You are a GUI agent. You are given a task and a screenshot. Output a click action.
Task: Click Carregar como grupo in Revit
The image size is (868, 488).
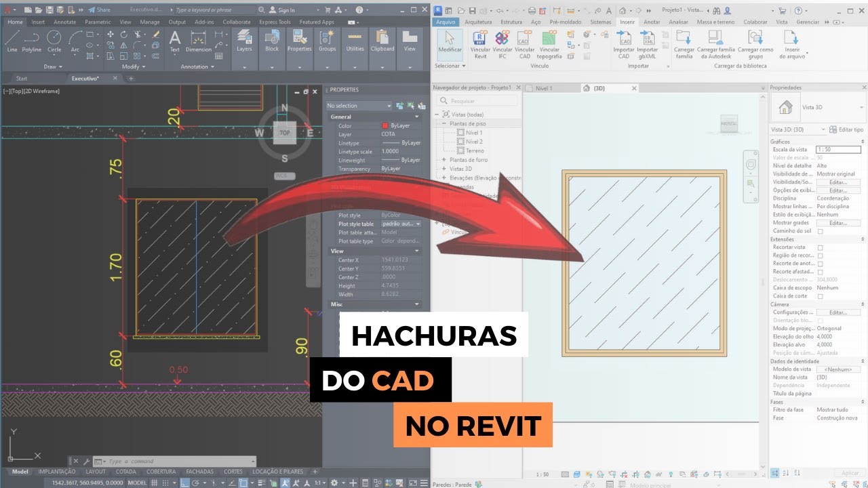tap(755, 45)
